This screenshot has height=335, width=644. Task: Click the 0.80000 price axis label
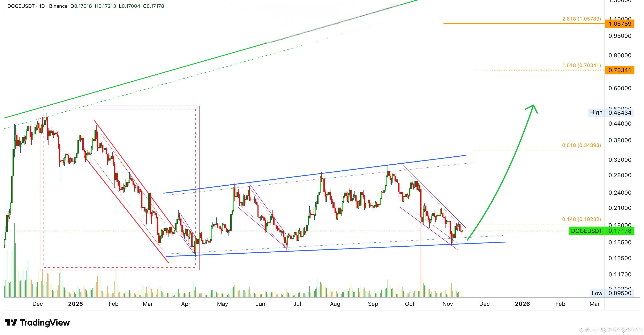click(620, 55)
